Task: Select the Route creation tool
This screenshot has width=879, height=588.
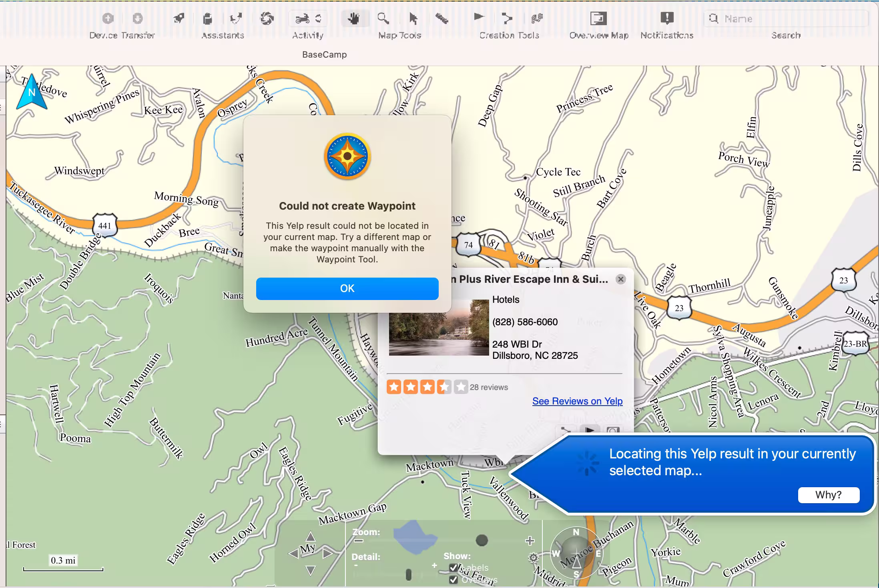Action: (x=507, y=18)
